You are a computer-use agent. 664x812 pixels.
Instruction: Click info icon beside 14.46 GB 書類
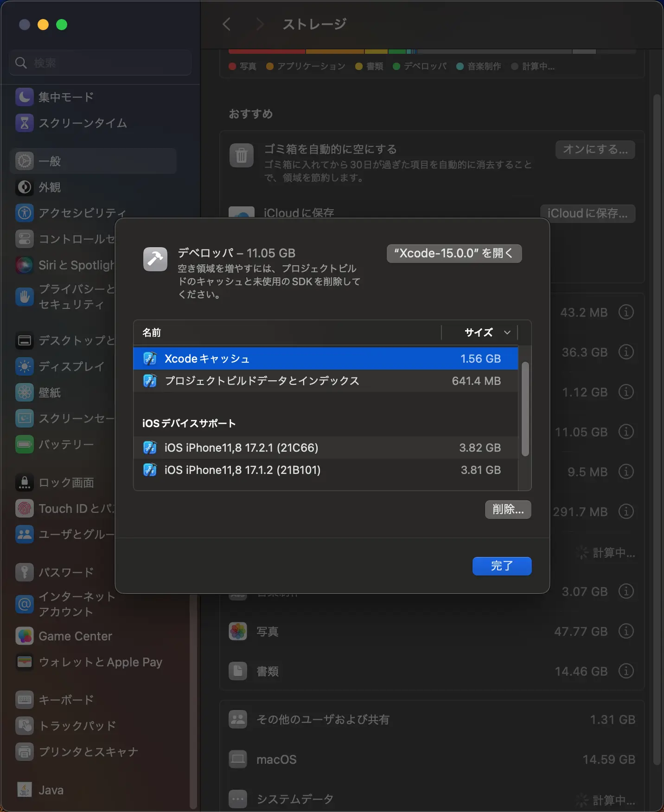click(626, 671)
